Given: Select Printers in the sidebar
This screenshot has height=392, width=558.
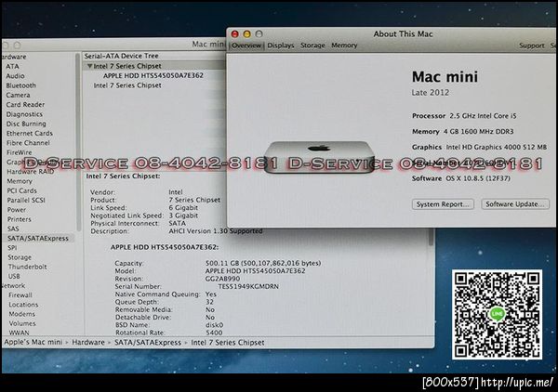Looking at the screenshot, I should (20, 219).
